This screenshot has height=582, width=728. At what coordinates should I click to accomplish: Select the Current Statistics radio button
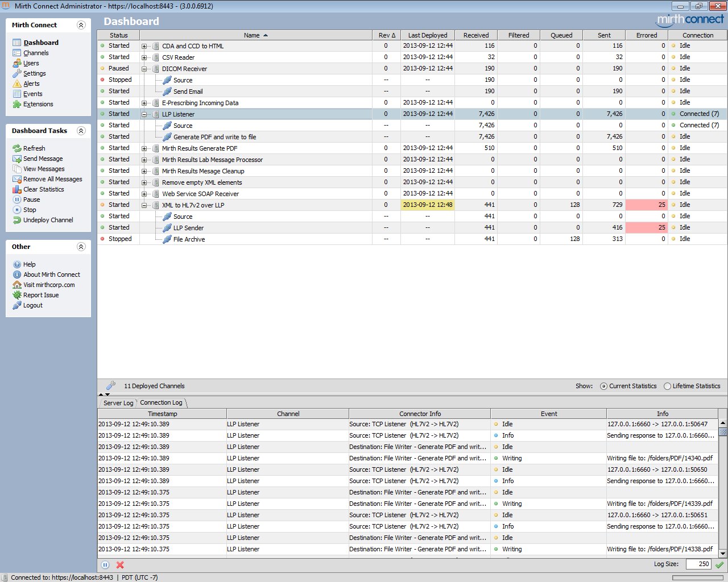tap(603, 386)
